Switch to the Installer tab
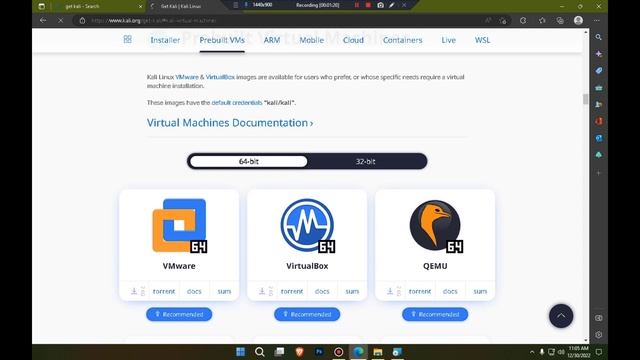The width and height of the screenshot is (640, 360). pos(165,40)
